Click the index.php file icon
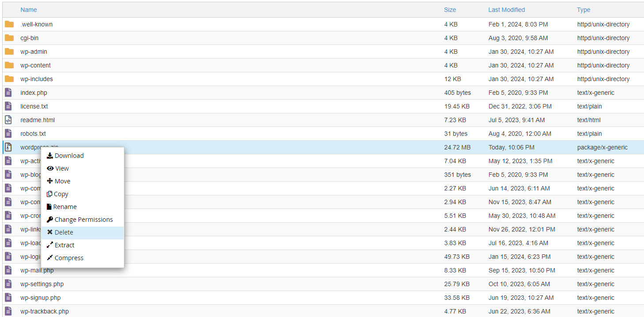The image size is (644, 317). click(x=8, y=93)
